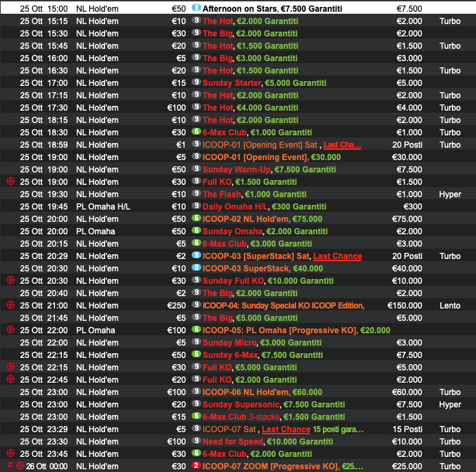The image size is (476, 472).
Task: Click the €150.000 prize cell of ICOOP-04
Action: tap(405, 306)
